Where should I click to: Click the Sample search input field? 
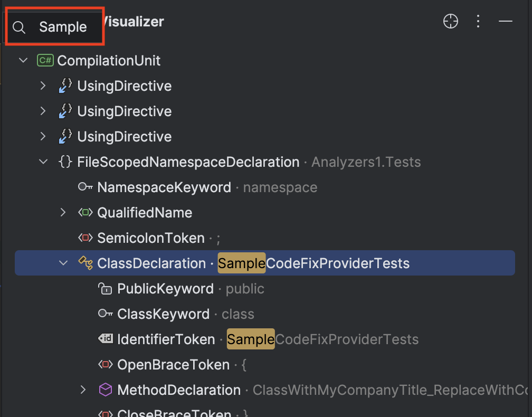point(63,27)
